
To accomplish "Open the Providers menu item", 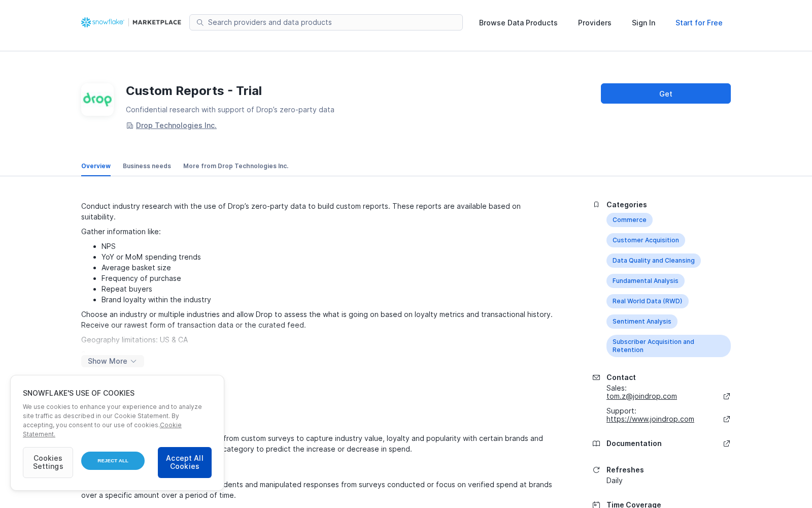I will [595, 23].
